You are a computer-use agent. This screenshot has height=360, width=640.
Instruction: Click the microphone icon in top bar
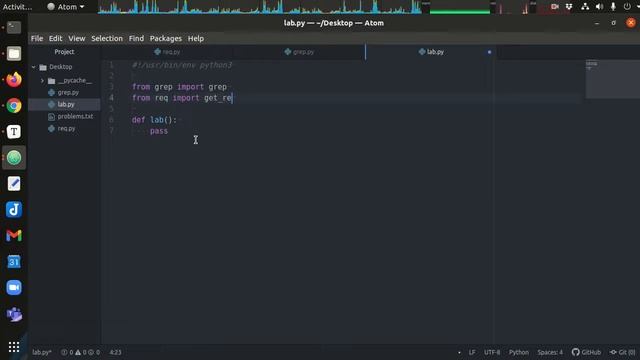(613, 7)
